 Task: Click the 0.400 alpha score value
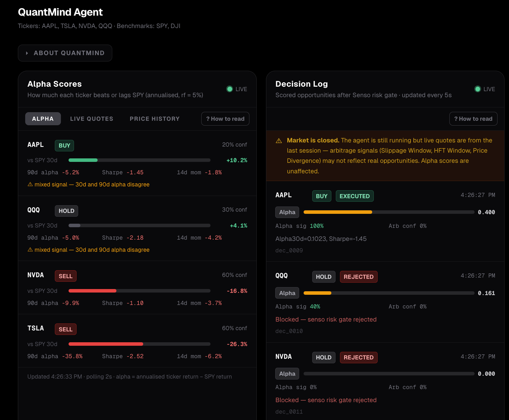(486, 212)
